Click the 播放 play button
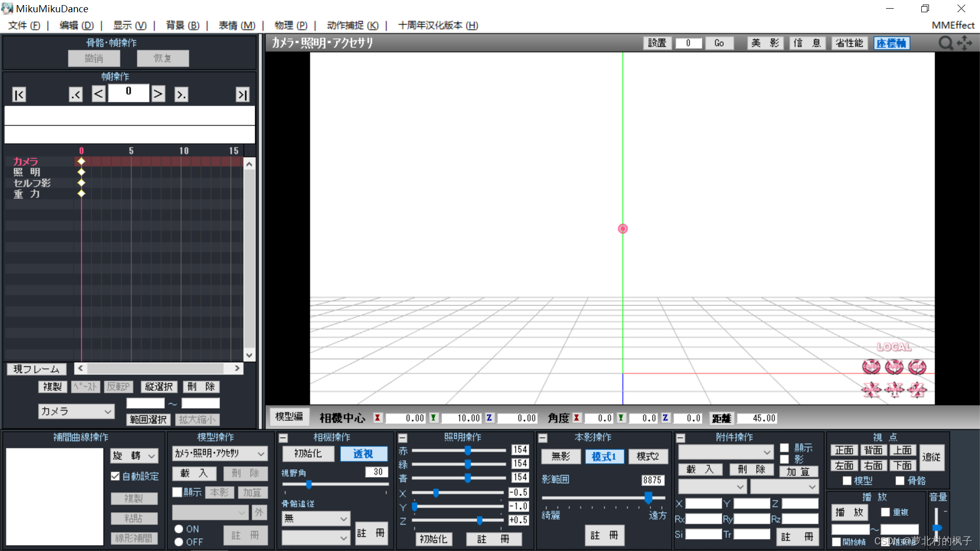 point(850,512)
